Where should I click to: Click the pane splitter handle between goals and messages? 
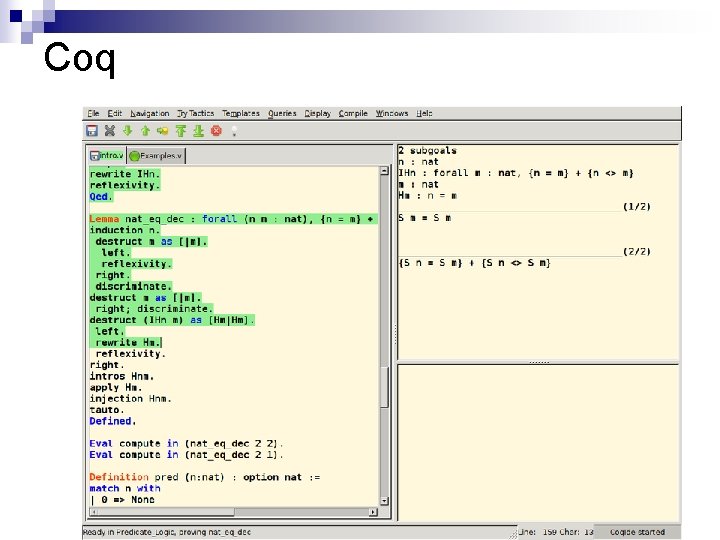pos(539,362)
